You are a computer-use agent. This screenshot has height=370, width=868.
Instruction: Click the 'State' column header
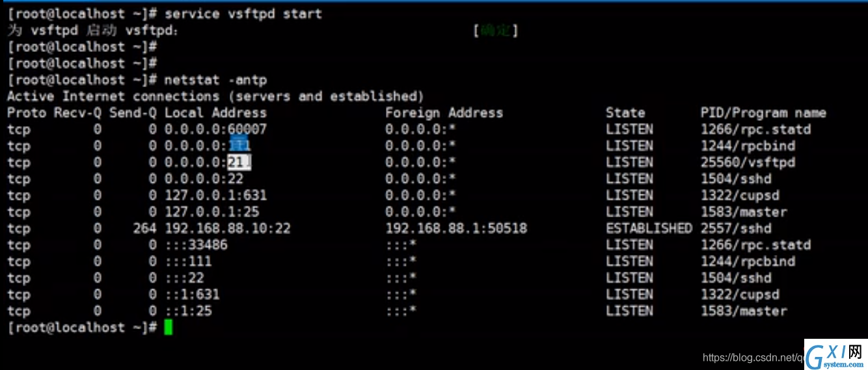[625, 112]
